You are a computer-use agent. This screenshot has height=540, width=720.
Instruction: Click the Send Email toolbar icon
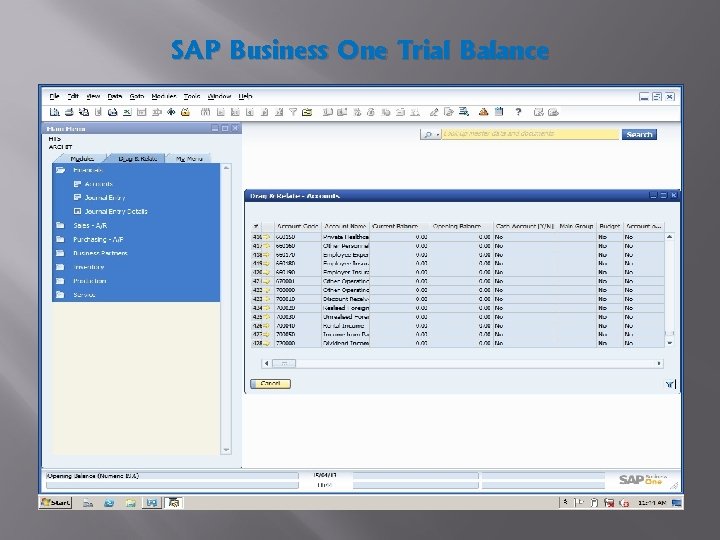coord(83,112)
